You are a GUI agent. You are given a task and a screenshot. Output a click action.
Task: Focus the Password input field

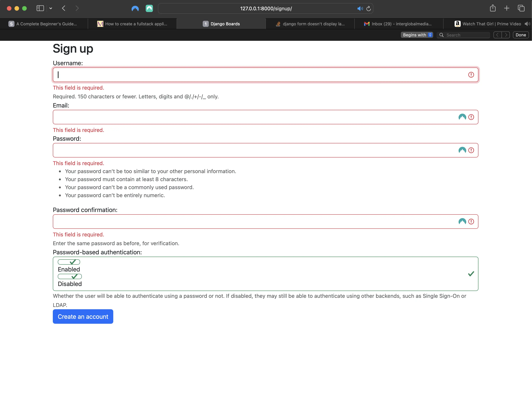265,150
